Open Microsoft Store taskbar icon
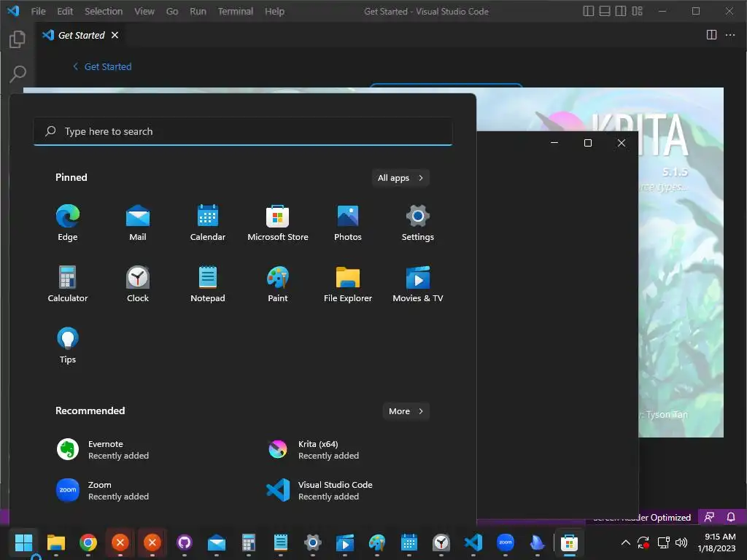 tap(569, 542)
